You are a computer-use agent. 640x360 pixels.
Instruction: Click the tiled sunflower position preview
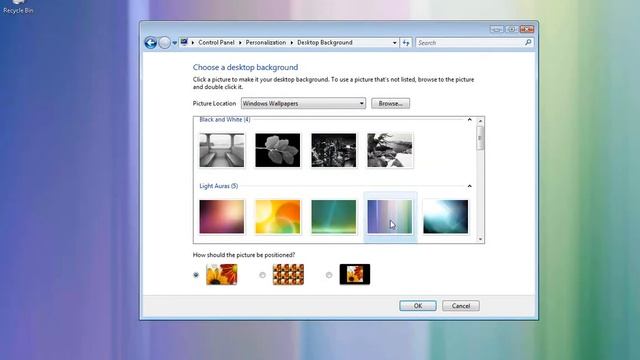[288, 274]
